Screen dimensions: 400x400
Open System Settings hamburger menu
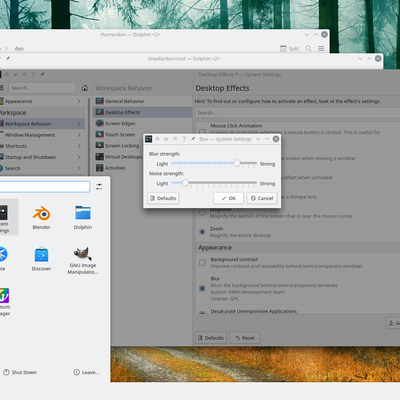click(x=1, y=88)
